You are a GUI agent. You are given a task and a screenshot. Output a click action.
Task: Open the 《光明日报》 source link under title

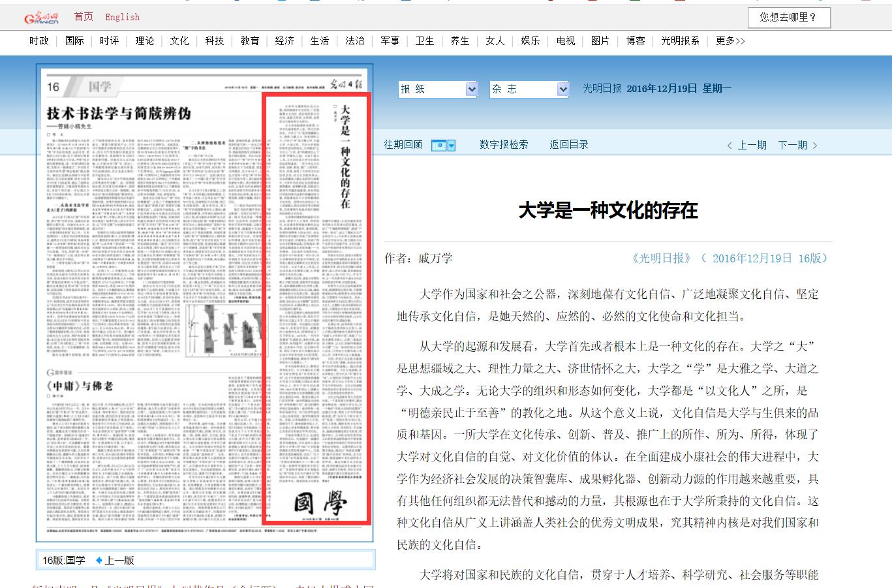(x=662, y=258)
